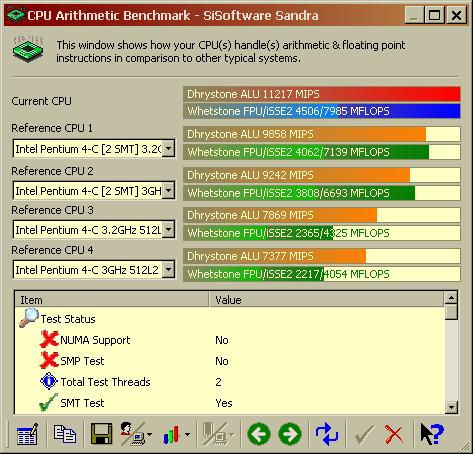473x454 pixels.
Task: Click the context help cursor icon
Action: tap(432, 434)
